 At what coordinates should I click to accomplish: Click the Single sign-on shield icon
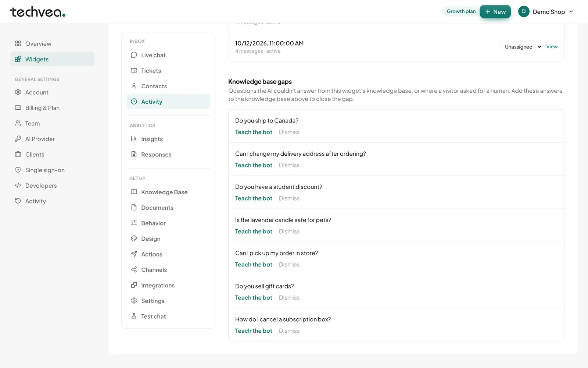click(x=18, y=170)
